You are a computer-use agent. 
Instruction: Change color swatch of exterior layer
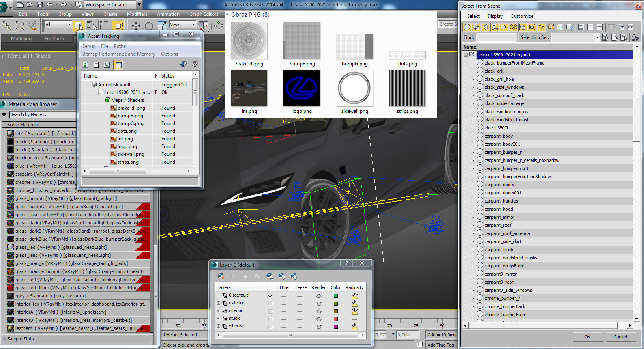tap(336, 304)
